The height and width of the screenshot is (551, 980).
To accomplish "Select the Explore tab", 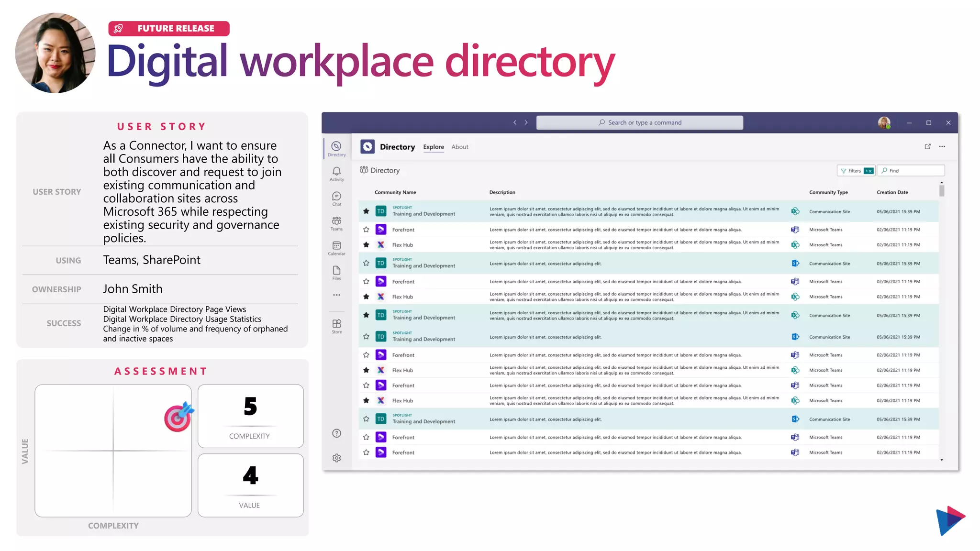I will click(433, 147).
